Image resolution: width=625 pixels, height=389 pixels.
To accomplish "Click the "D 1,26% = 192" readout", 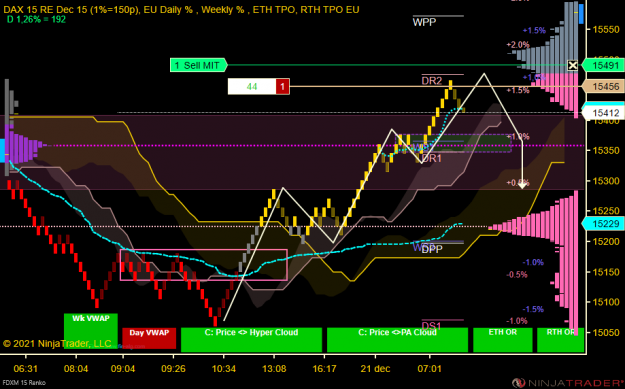I will tap(37, 19).
